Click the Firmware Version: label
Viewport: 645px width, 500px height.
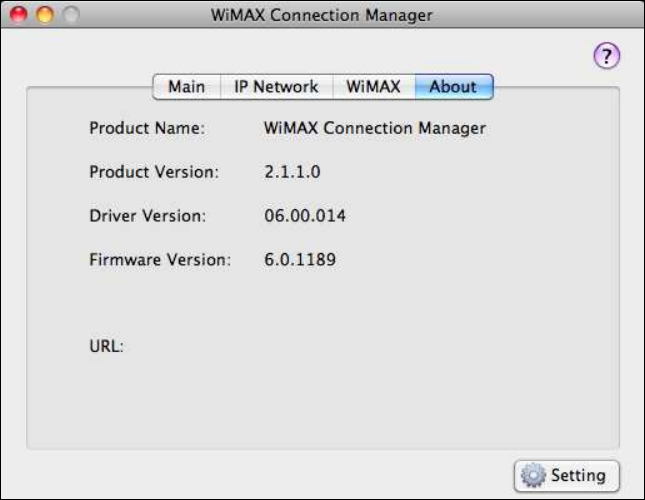tap(160, 259)
